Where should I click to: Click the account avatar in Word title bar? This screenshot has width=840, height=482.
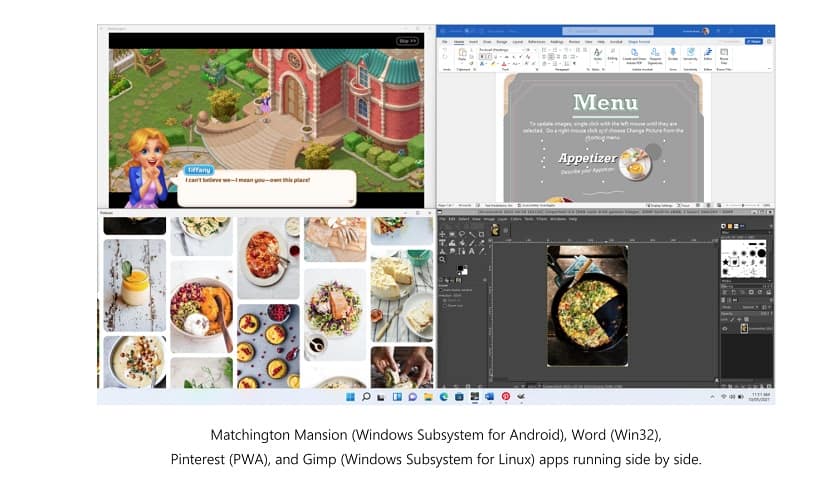(706, 31)
